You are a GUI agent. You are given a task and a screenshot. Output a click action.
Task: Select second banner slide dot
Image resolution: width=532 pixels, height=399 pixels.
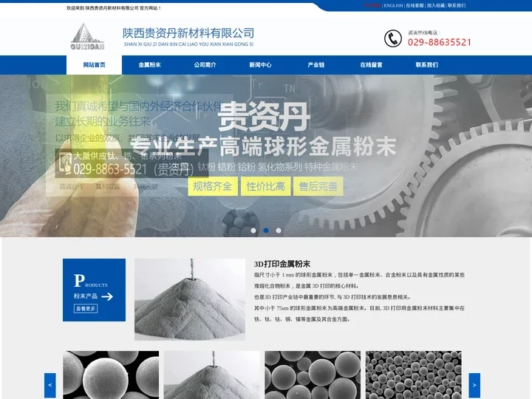point(266,231)
